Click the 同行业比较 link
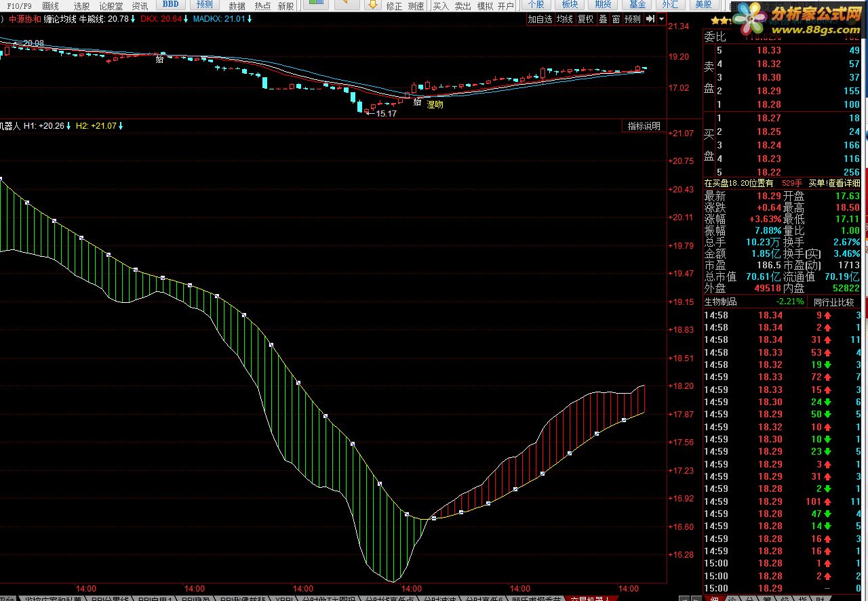 coord(833,302)
